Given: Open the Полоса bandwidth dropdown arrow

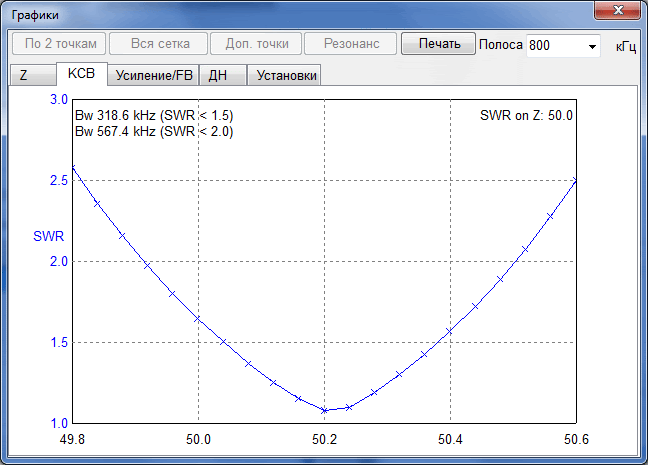Looking at the screenshot, I should click(592, 46).
